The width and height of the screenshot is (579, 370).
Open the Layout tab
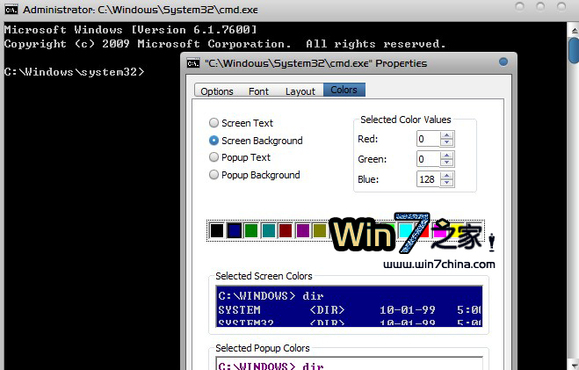[300, 91]
